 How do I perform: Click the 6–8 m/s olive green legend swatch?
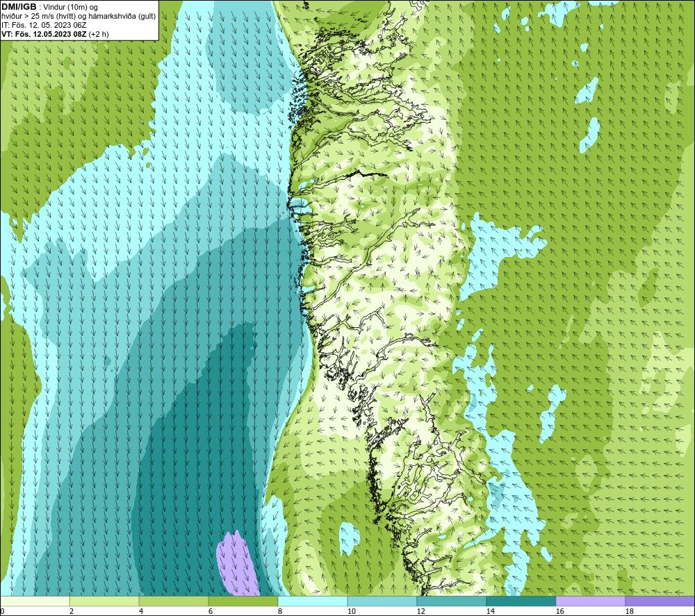pos(243,601)
